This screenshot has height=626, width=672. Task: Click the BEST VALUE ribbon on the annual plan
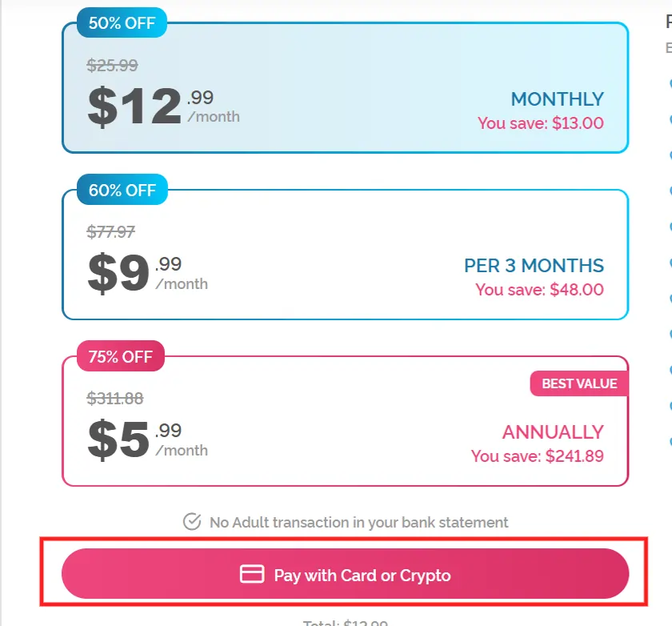[x=578, y=383]
